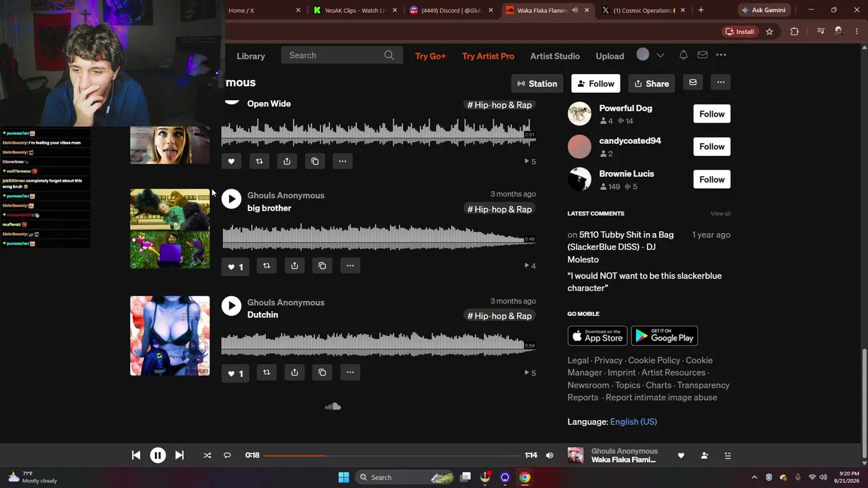Open the Try Go+ offer
Screen dimensions: 868x488
coord(431,56)
